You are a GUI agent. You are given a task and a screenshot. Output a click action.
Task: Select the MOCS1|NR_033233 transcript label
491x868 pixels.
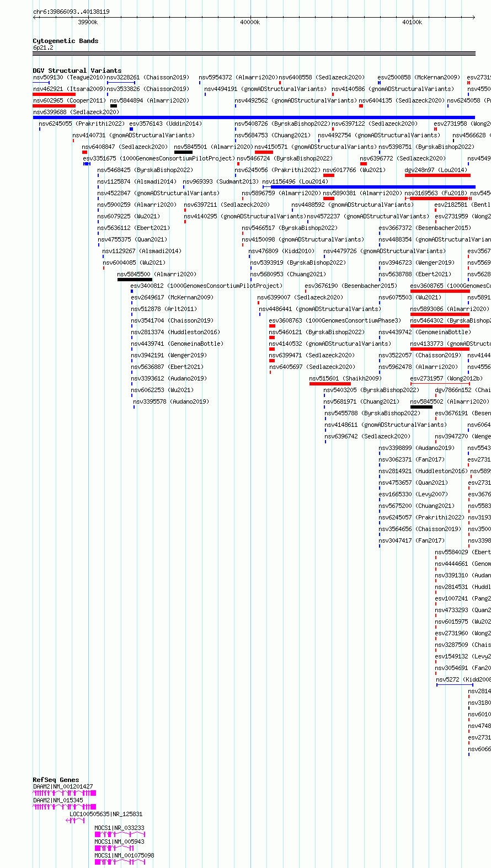point(120,828)
